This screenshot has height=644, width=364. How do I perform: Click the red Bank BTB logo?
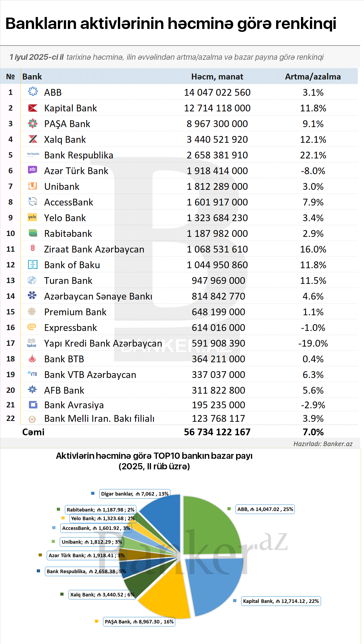tap(32, 358)
